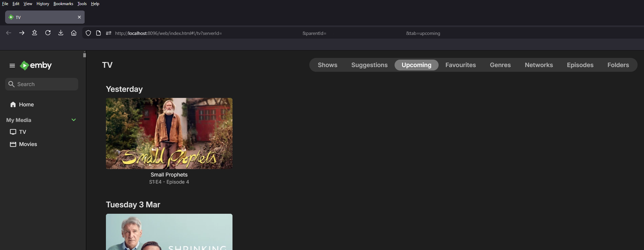Open the Bookmarks menu
This screenshot has width=644, height=250.
[x=63, y=4]
